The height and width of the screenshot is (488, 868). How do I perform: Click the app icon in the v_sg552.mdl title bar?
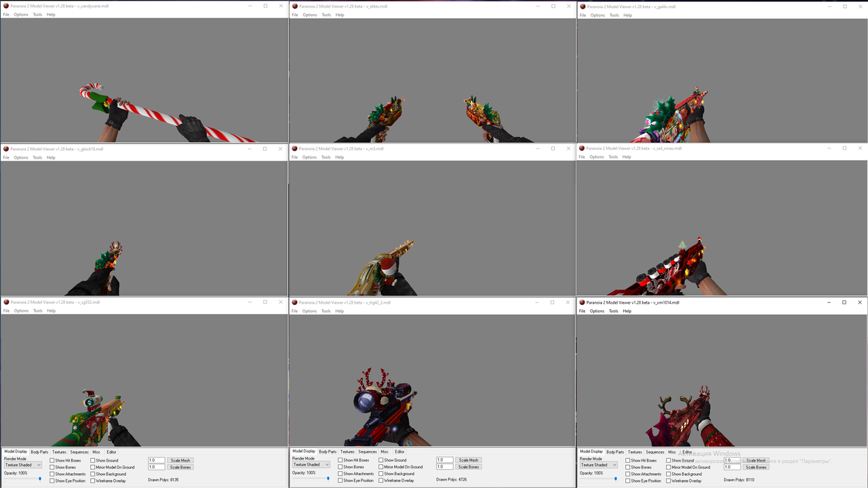click(x=6, y=302)
